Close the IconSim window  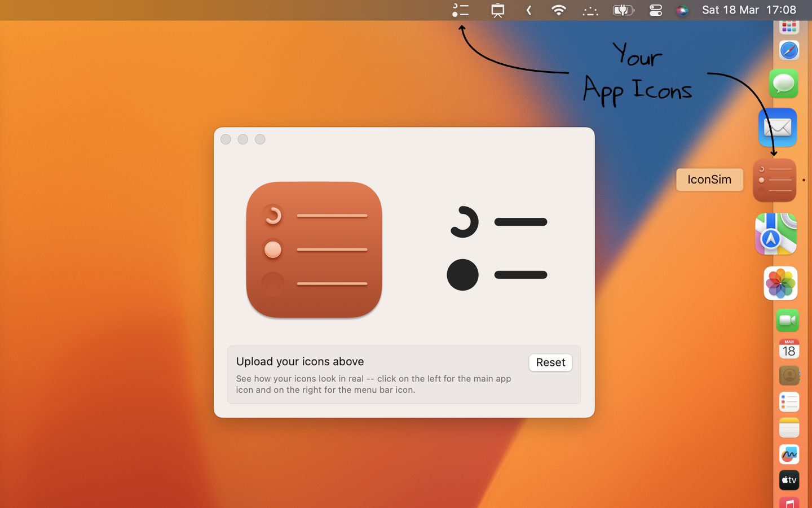click(226, 139)
